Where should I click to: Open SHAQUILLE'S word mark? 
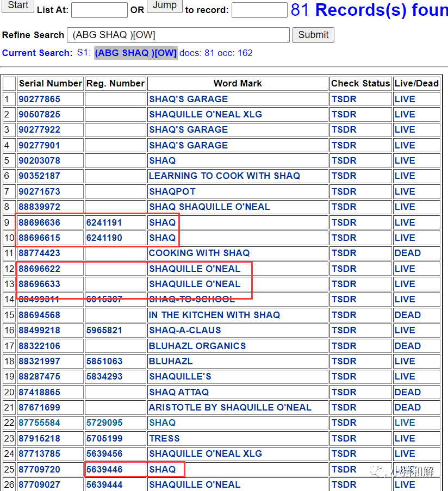coord(180,377)
